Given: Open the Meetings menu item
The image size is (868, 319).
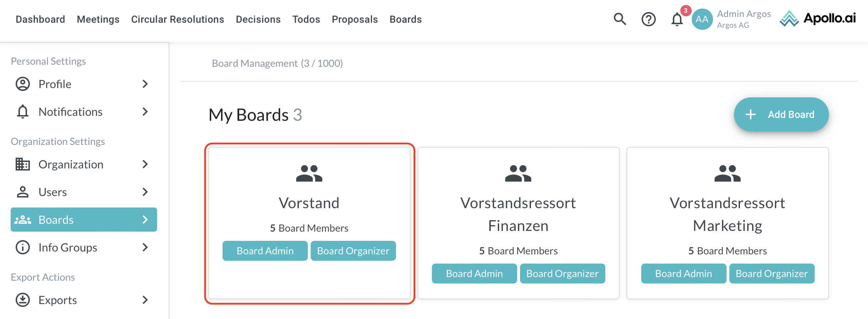Looking at the screenshot, I should click(98, 19).
